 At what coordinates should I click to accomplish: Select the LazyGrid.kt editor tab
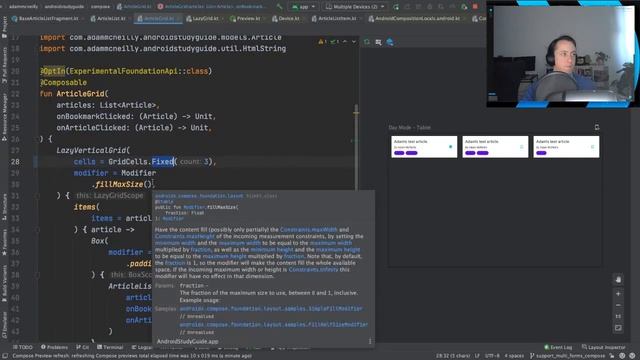203,19
